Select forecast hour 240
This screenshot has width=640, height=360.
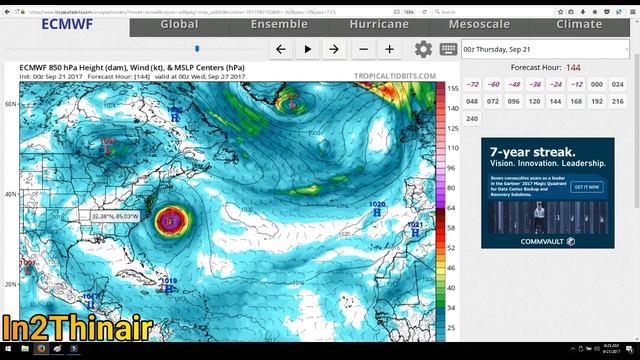472,119
